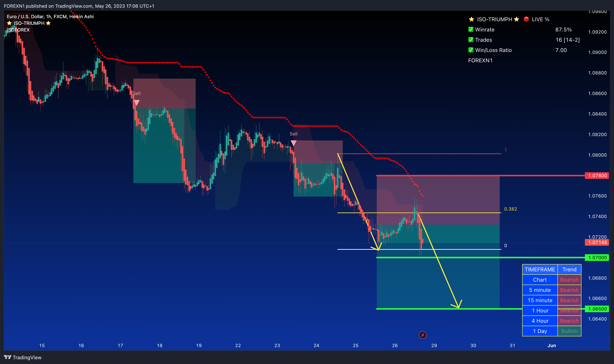614x364 pixels.
Task: Click the FOREXN1 text in stats panel
Action: tap(480, 60)
